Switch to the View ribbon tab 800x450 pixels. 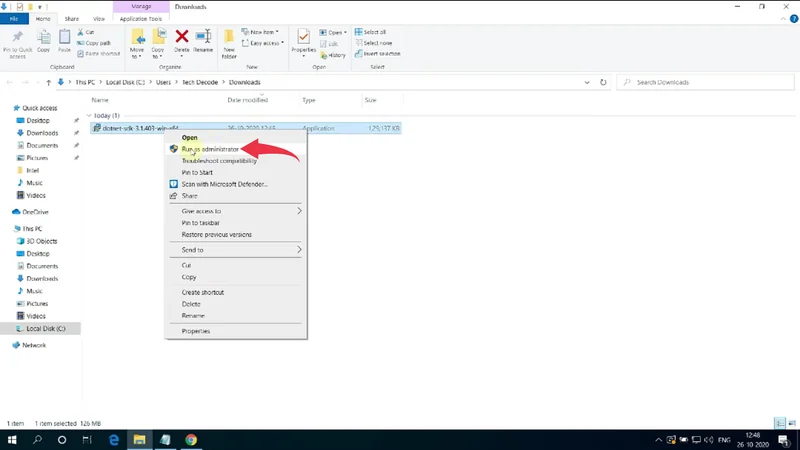pyautogui.click(x=98, y=18)
